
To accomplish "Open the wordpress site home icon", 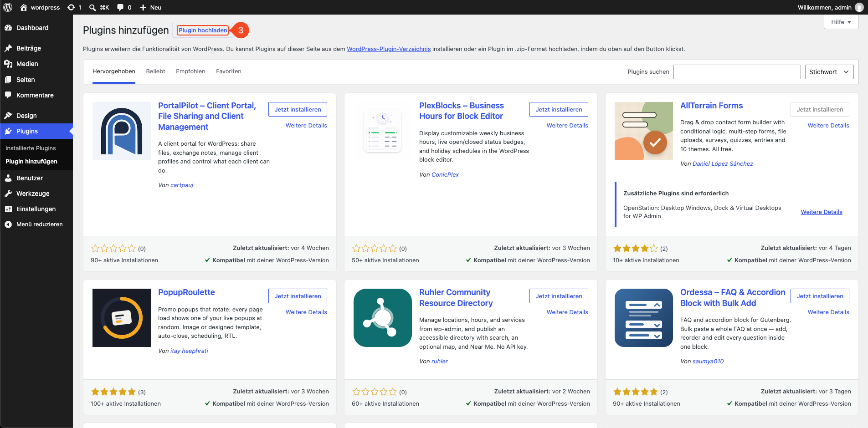I will pyautogui.click(x=24, y=7).
